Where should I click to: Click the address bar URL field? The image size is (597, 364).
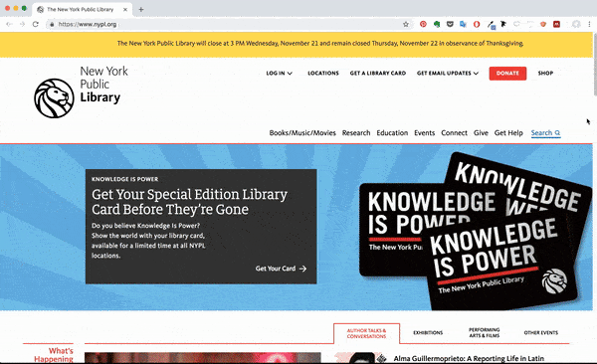(229, 25)
